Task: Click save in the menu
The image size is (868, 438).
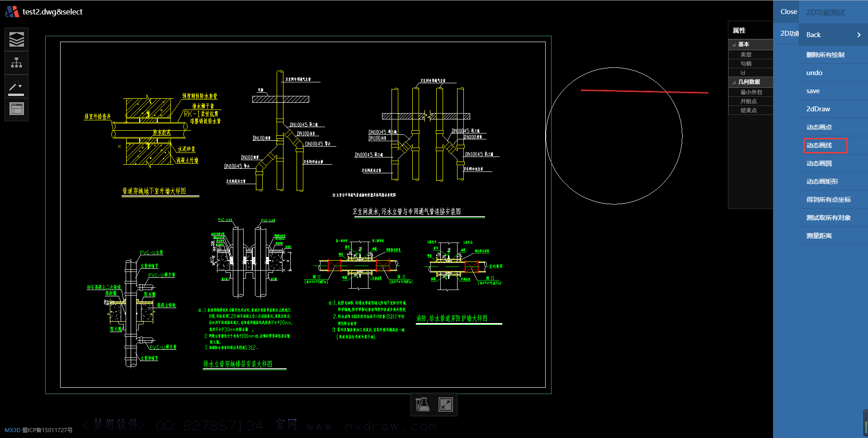Action: [833, 91]
